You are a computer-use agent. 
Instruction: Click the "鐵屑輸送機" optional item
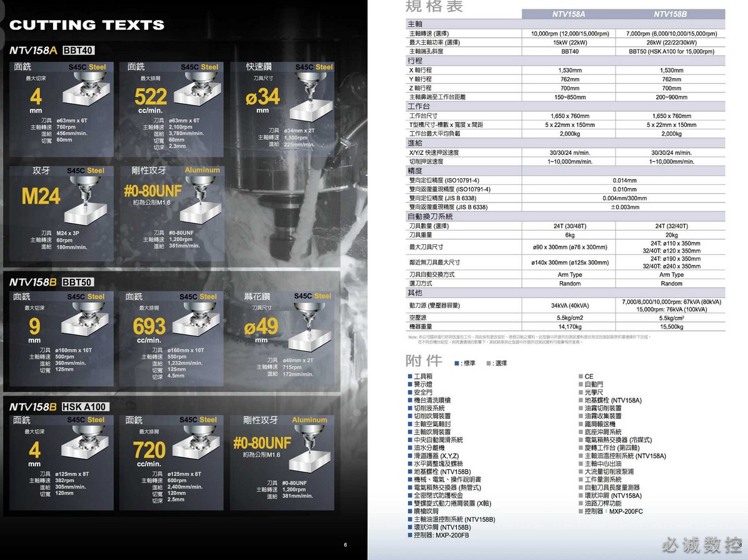coord(600,424)
